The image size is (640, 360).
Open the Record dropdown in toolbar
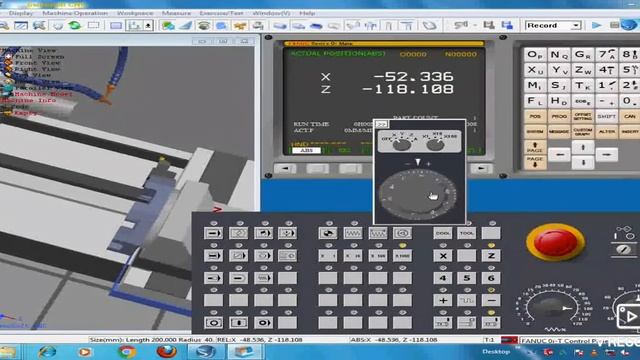pyautogui.click(x=553, y=25)
